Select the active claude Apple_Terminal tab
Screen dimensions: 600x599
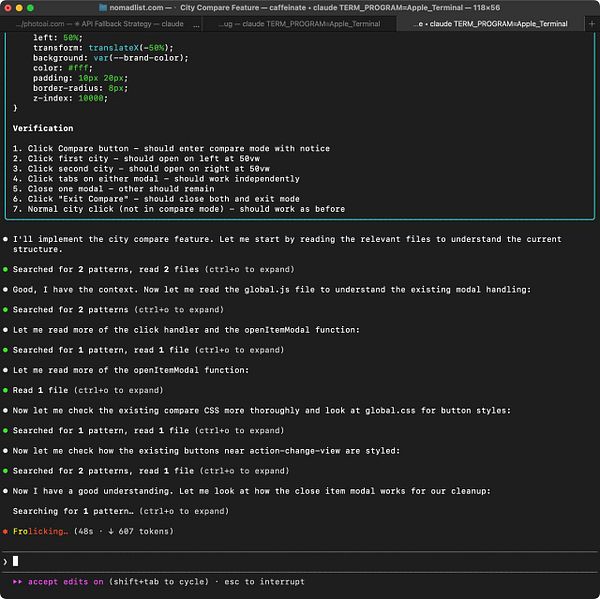[491, 24]
